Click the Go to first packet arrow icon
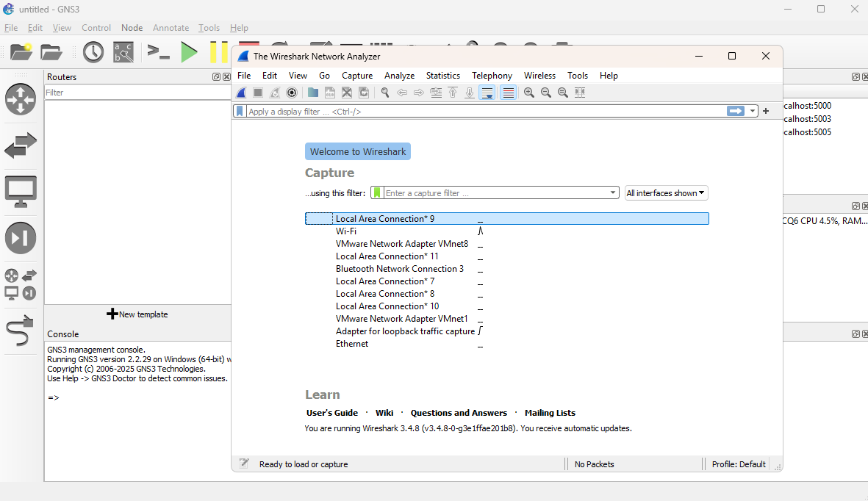 (452, 92)
